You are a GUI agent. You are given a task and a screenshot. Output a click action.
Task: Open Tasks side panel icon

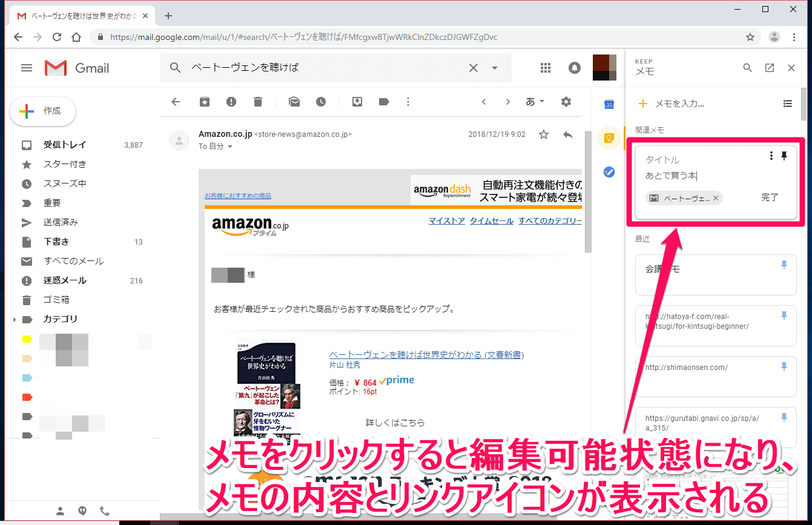click(609, 172)
